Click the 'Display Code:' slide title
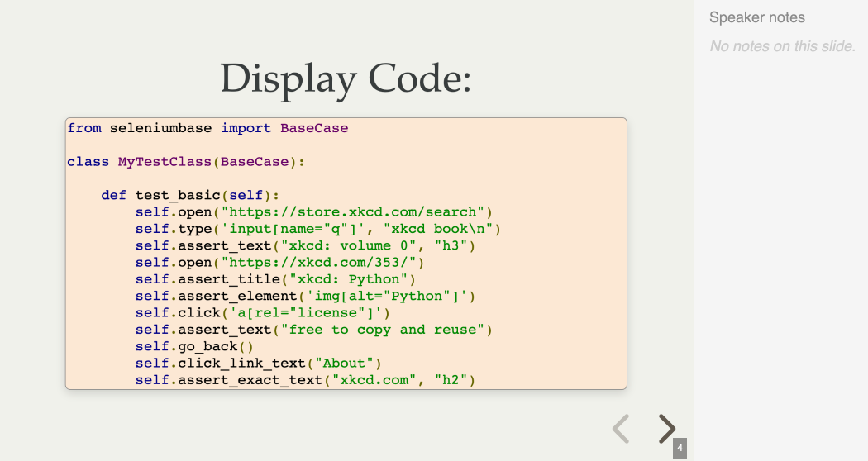 click(346, 79)
